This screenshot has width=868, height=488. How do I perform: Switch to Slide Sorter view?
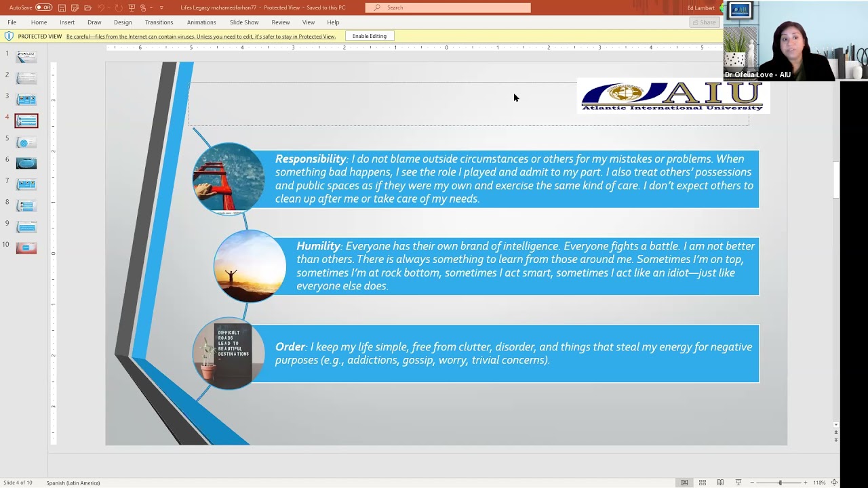tap(703, 483)
